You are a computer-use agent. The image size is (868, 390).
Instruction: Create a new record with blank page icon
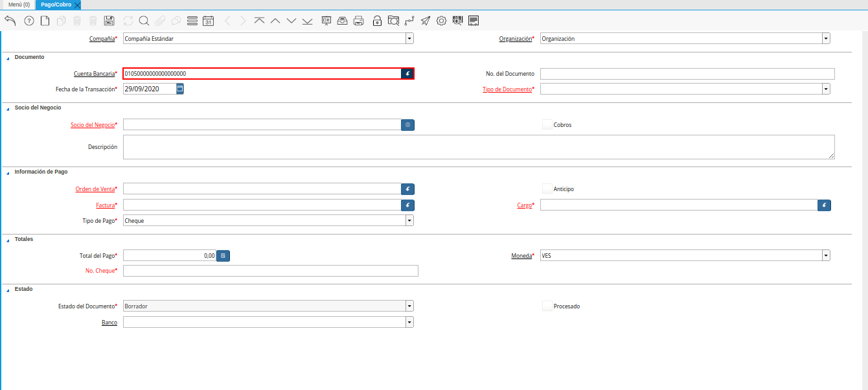(x=45, y=21)
